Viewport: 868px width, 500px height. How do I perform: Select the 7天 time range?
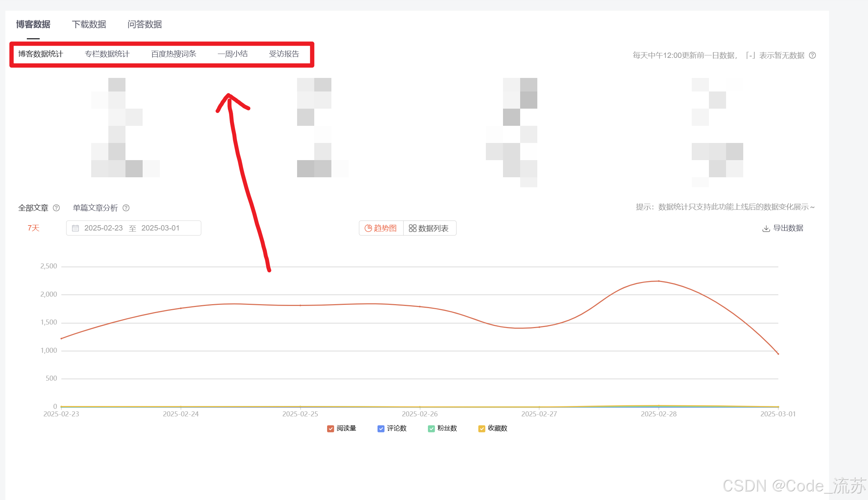click(x=34, y=228)
